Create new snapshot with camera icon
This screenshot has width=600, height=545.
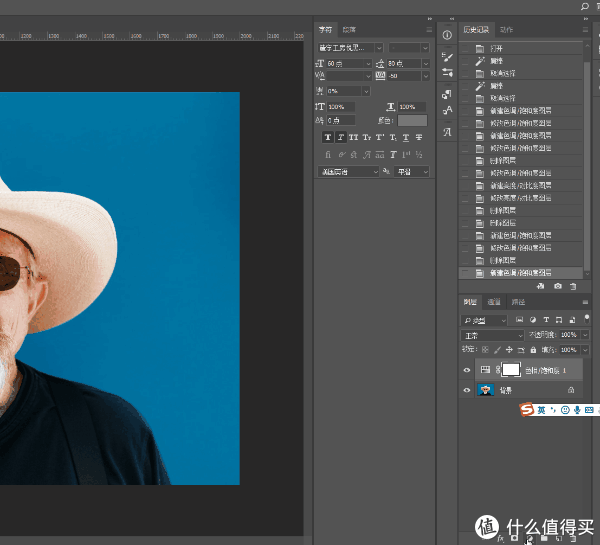558,286
